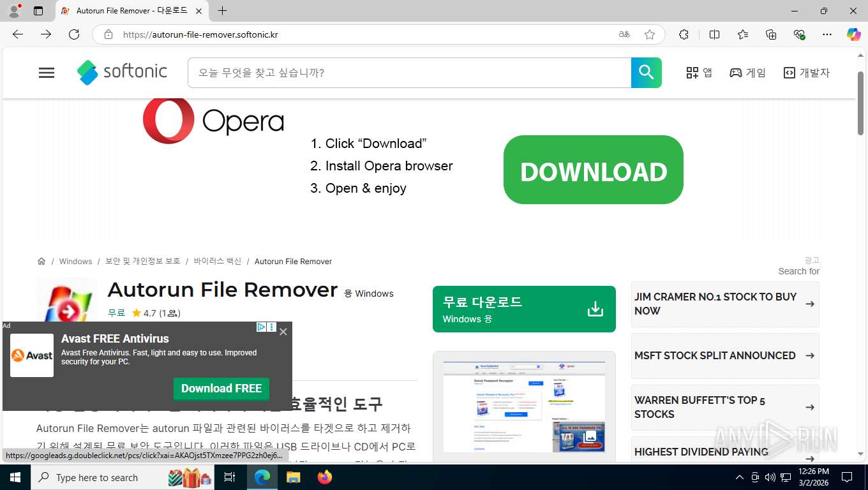Enable split screen view
This screenshot has width=868, height=490.
714,34
